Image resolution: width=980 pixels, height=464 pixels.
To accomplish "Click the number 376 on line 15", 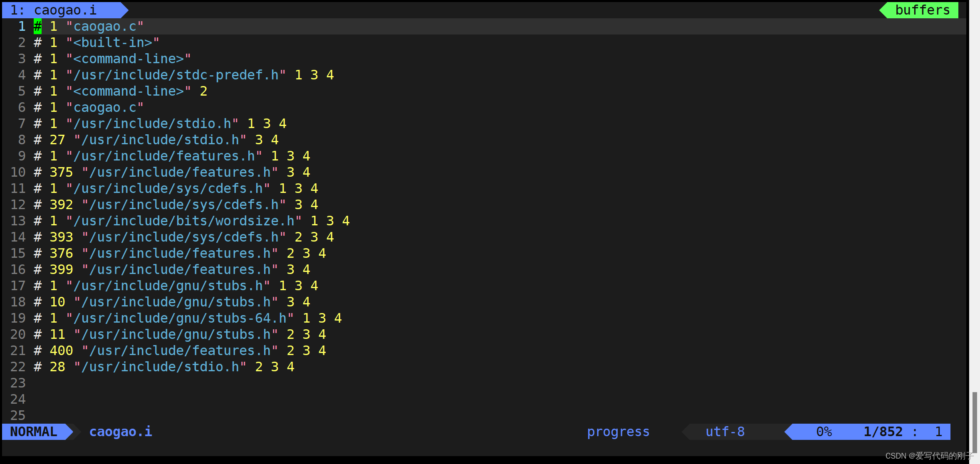I will [x=61, y=253].
